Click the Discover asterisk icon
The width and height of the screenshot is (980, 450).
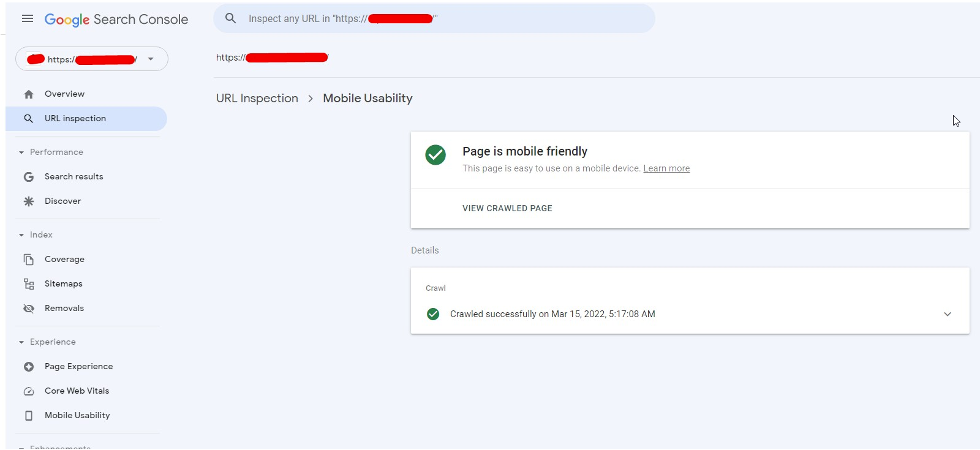point(29,201)
